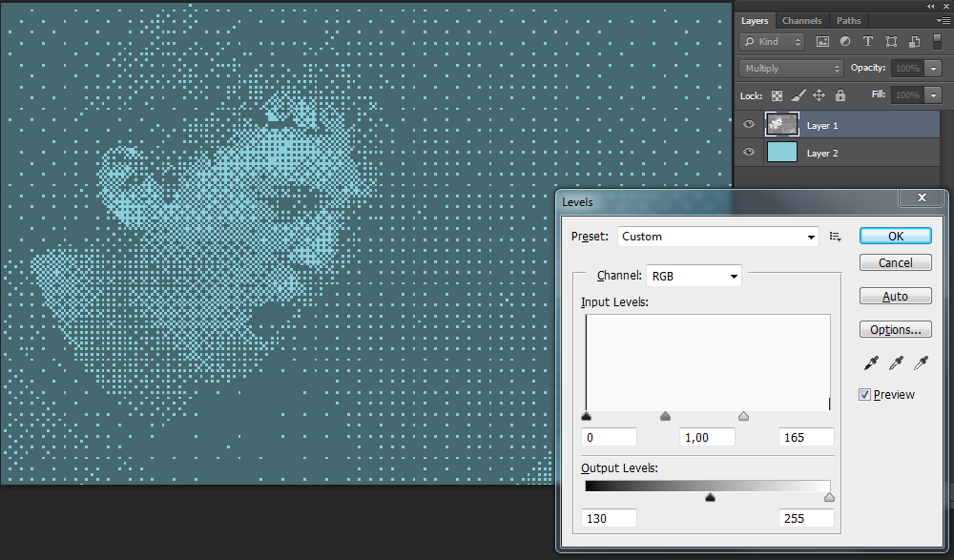Open the Layers panel flyout menu
Image resolution: width=954 pixels, height=560 pixels.
(x=944, y=20)
